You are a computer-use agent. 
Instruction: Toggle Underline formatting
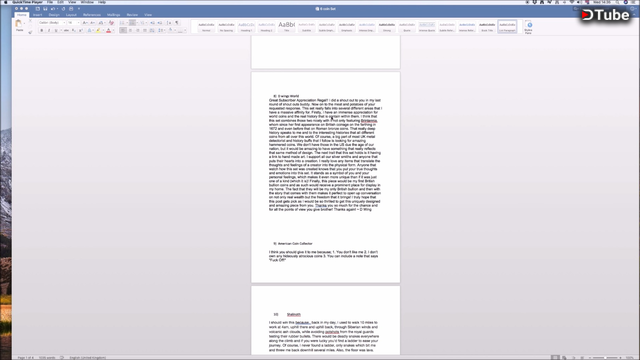point(56,31)
